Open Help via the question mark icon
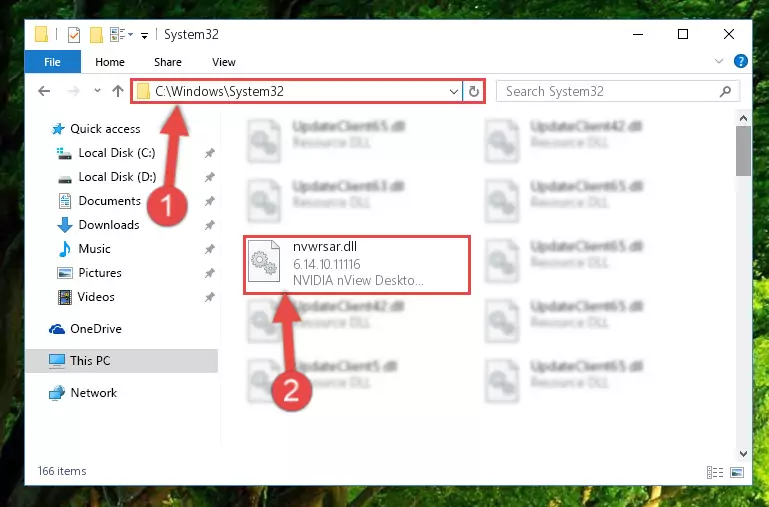Viewport: 769px width, 507px height. point(741,61)
